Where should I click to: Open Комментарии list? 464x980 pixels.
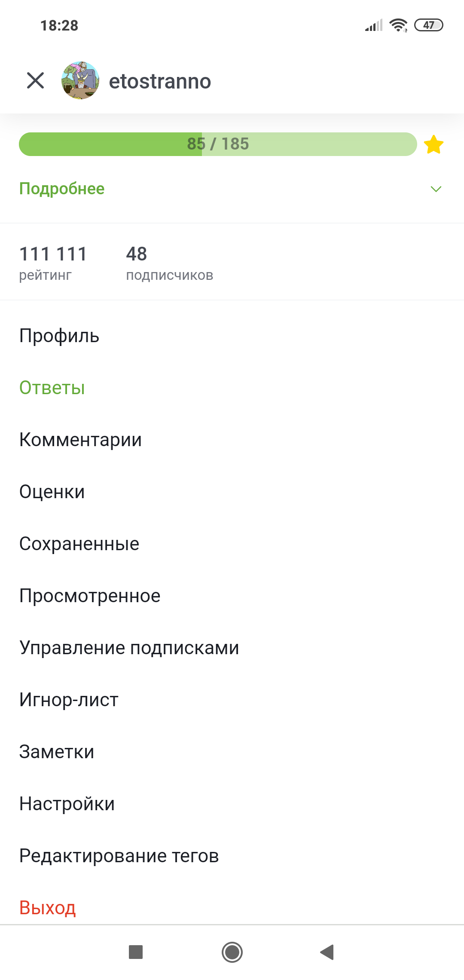[x=80, y=440]
